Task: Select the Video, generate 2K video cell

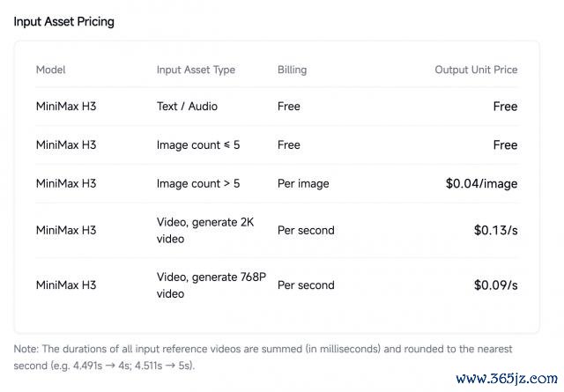Action: coord(205,231)
